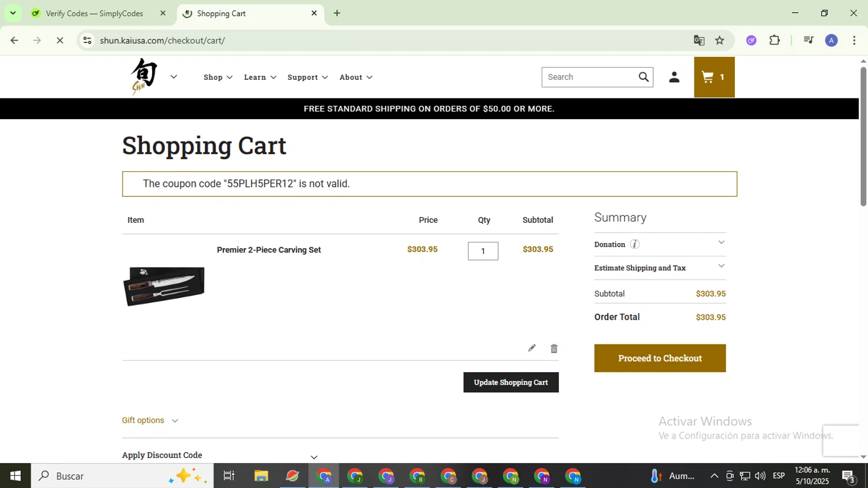Click the Update Shopping Cart button
This screenshot has height=488, width=868.
pyautogui.click(x=511, y=382)
